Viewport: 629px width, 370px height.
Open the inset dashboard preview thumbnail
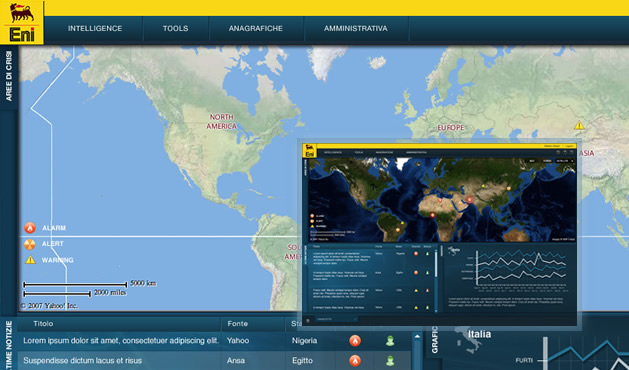click(x=439, y=234)
